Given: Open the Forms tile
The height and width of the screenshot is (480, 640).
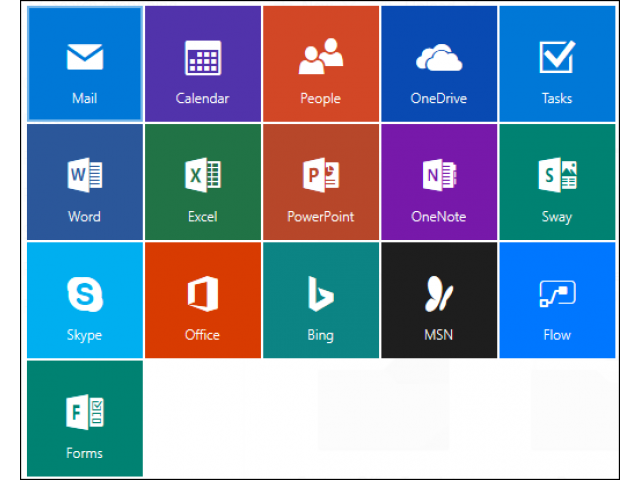Looking at the screenshot, I should pos(85,418).
